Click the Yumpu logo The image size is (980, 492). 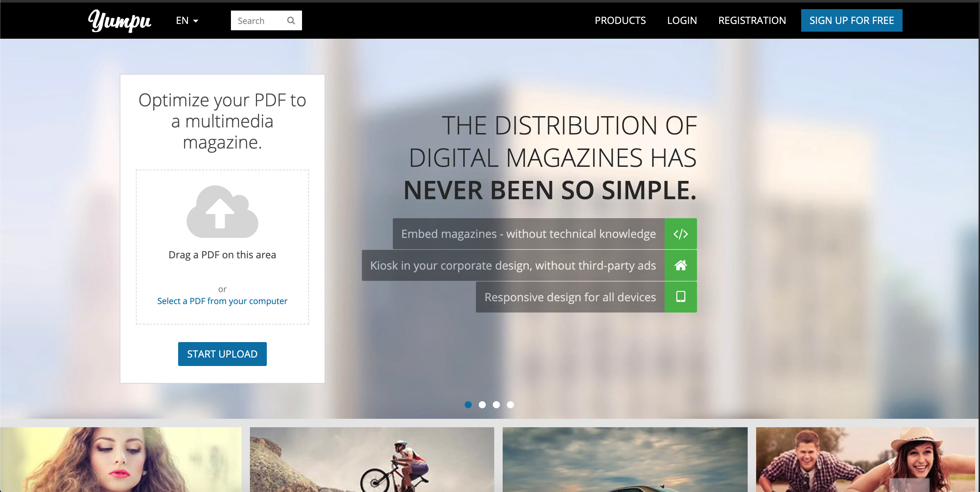point(119,20)
